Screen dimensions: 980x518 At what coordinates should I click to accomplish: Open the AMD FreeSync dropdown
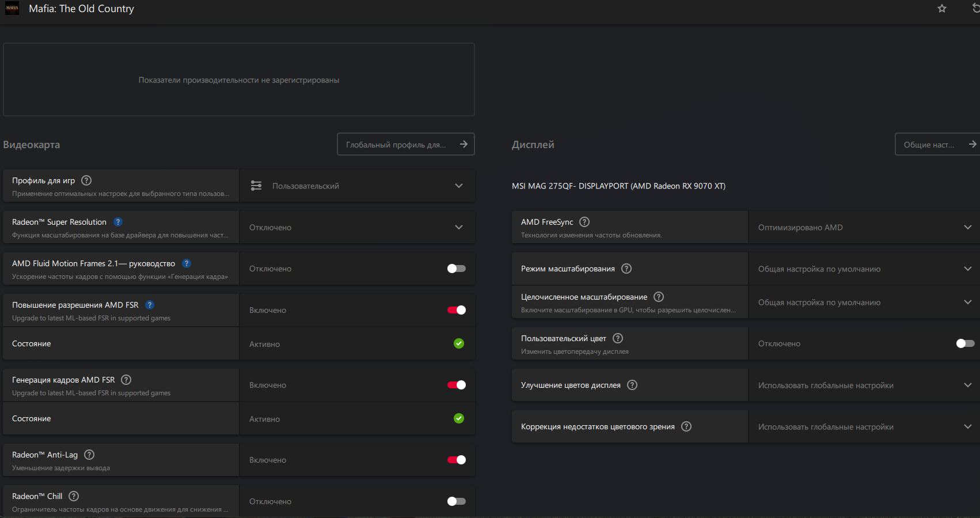[x=967, y=227]
